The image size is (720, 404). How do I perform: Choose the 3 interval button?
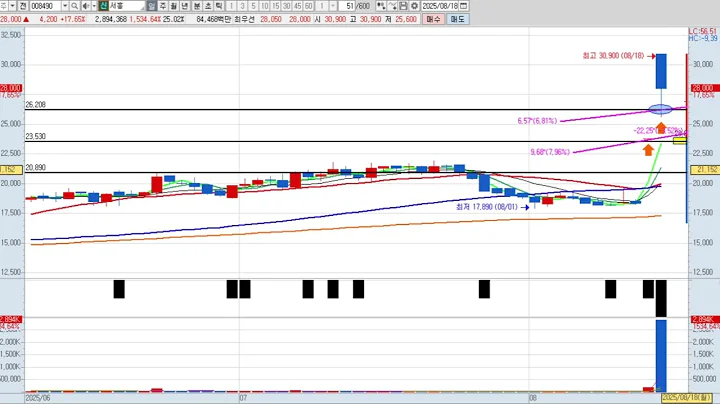click(x=242, y=6)
